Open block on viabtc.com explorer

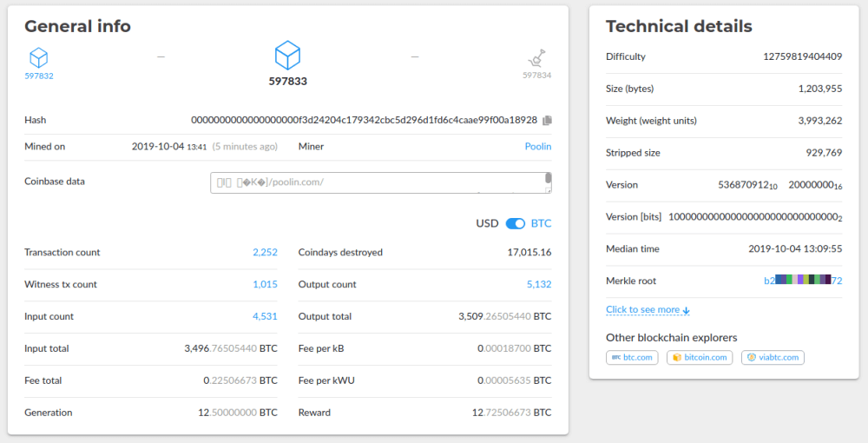pos(773,357)
